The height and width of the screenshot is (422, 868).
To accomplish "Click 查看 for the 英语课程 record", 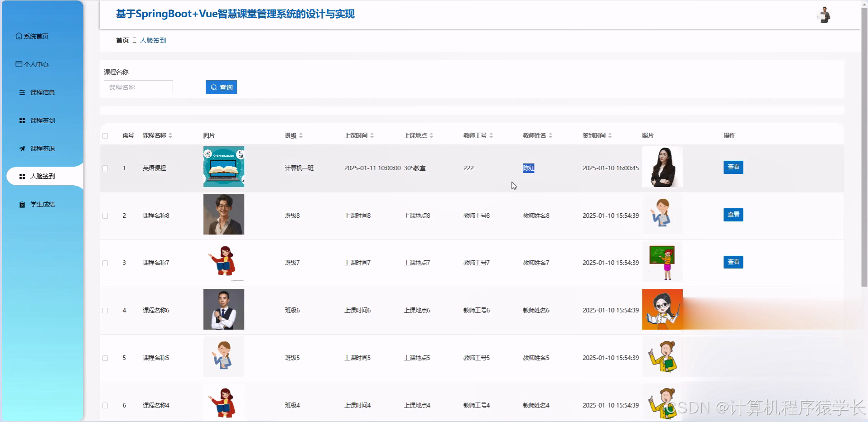I will point(733,167).
